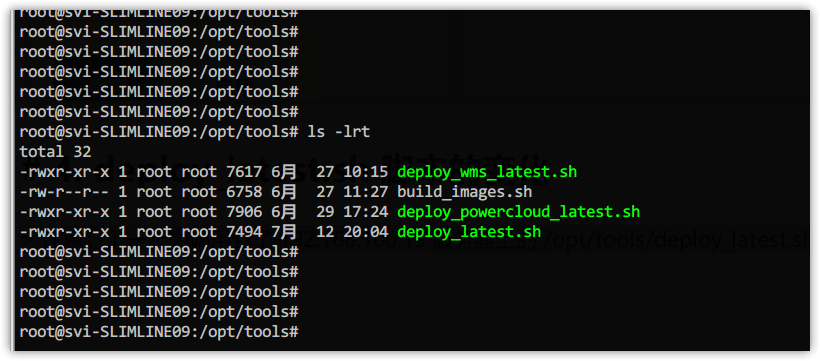Image resolution: width=820 pixels, height=361 pixels.
Task: Click the 7494 file size value
Action: click(x=244, y=232)
